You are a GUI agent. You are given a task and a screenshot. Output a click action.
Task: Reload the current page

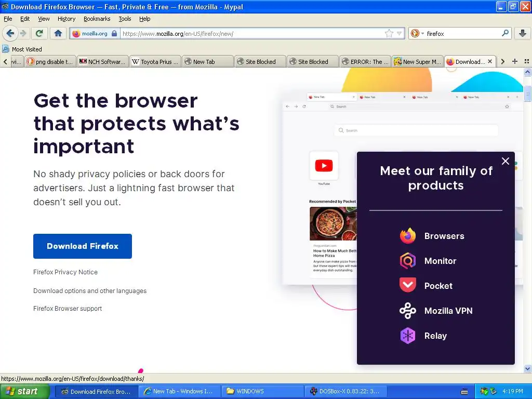(39, 33)
